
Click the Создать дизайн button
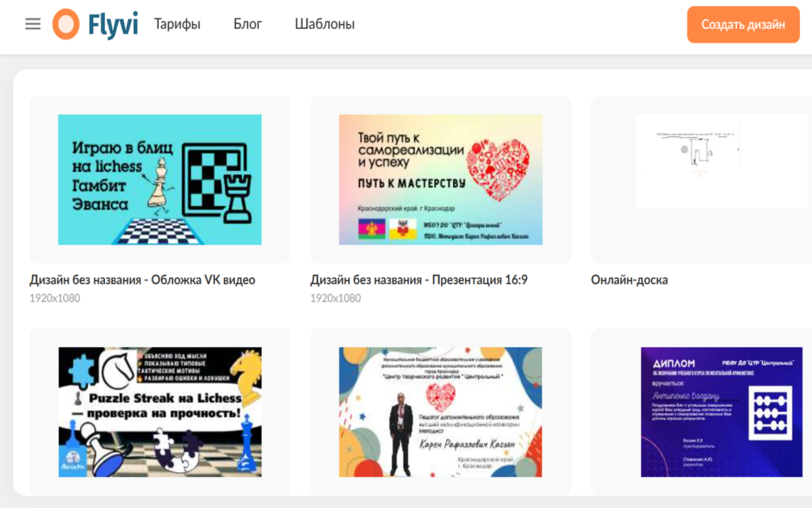click(743, 24)
